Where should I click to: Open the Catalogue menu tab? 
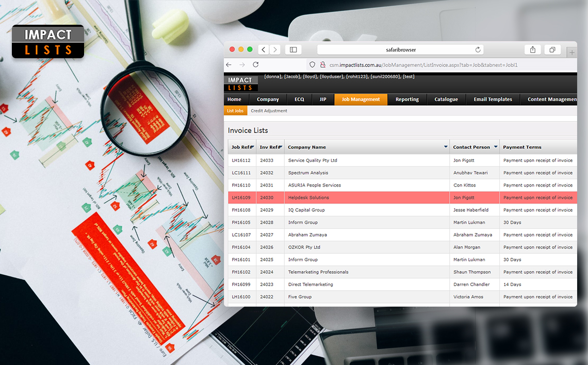[446, 99]
